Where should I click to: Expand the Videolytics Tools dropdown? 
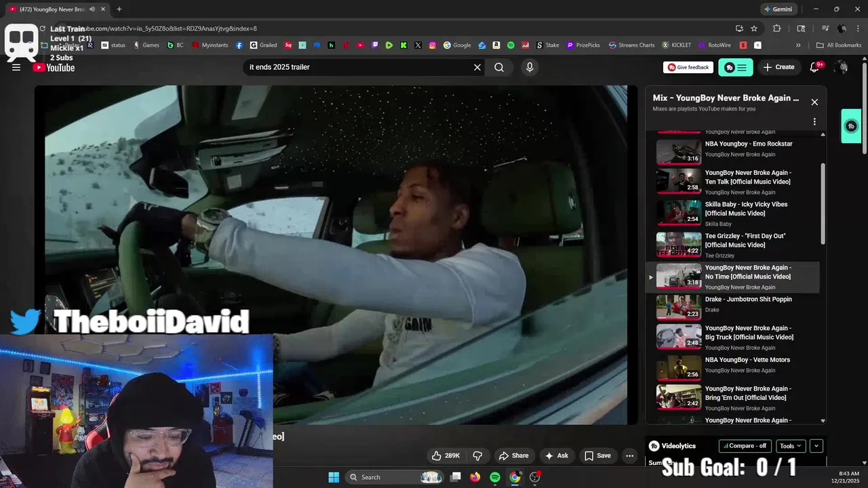tap(790, 446)
